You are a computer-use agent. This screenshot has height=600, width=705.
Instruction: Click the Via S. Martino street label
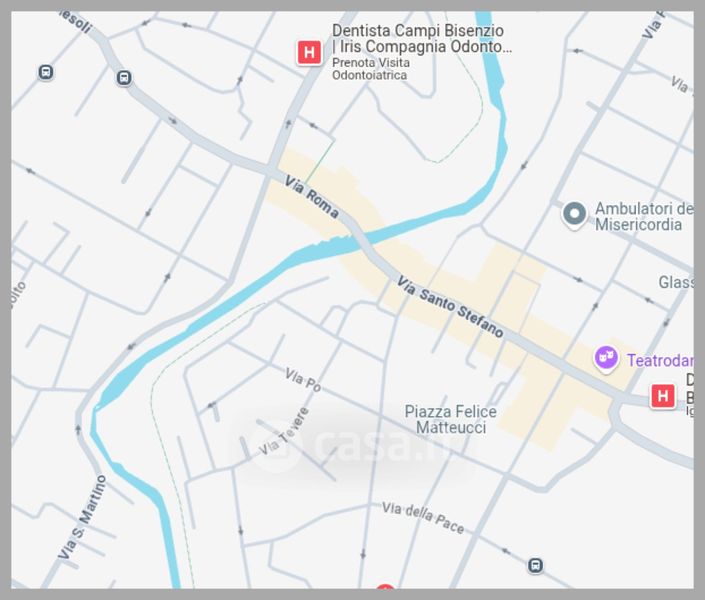pos(82,517)
